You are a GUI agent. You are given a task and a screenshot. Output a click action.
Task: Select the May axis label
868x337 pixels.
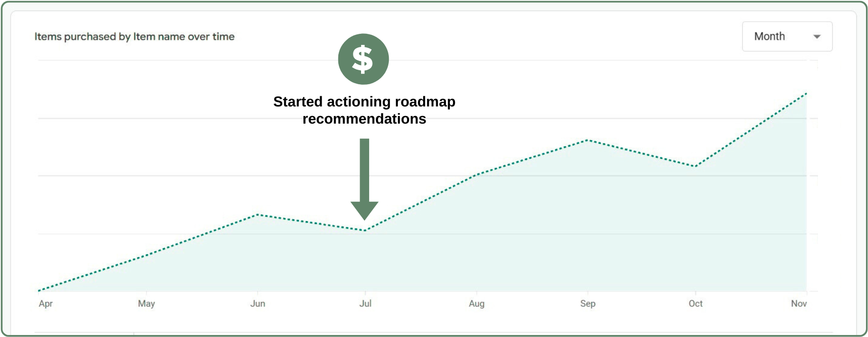[x=146, y=304]
